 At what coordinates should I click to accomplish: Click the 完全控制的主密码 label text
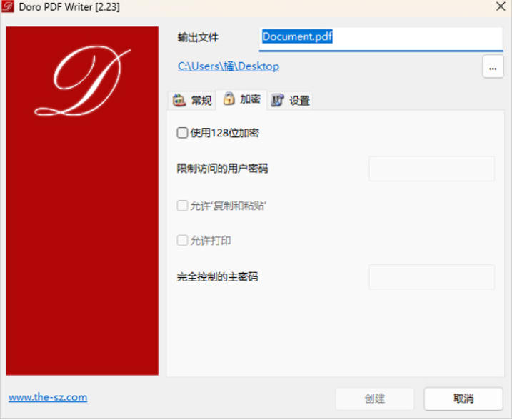(x=217, y=277)
